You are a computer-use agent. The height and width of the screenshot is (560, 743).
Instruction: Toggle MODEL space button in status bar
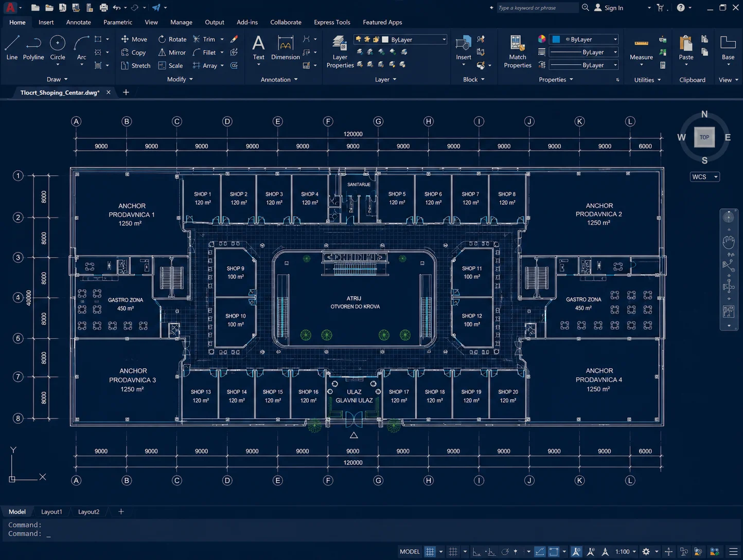coord(410,552)
